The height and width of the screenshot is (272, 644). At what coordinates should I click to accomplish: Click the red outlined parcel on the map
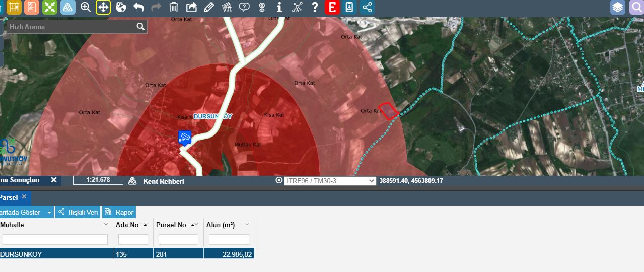[x=388, y=111]
